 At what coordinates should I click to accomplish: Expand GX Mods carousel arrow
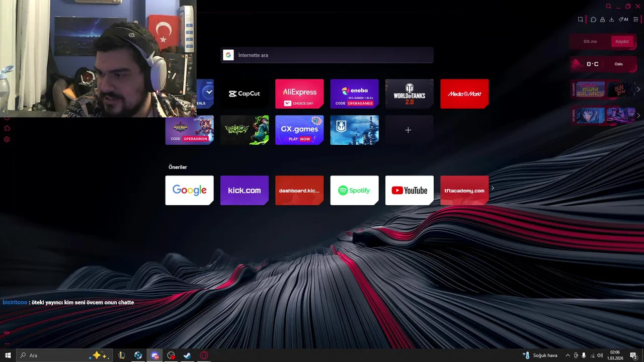[638, 115]
